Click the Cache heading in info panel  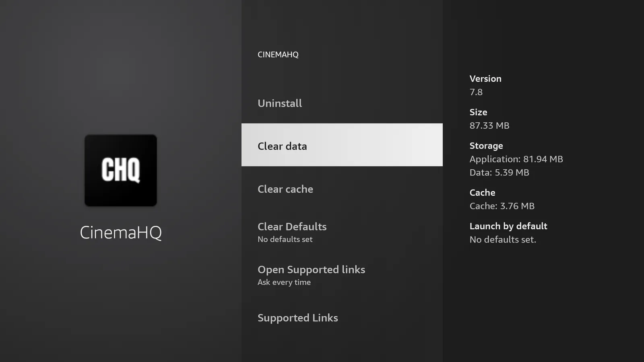(x=482, y=193)
